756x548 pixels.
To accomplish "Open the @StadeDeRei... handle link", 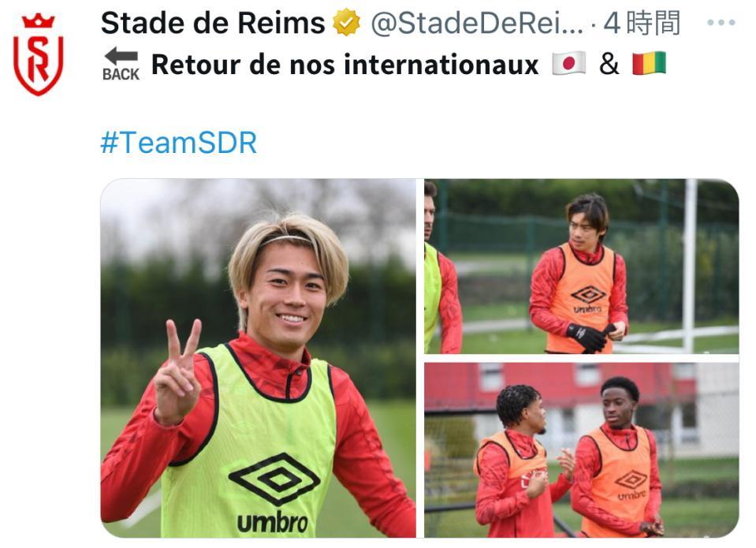I will [476, 23].
